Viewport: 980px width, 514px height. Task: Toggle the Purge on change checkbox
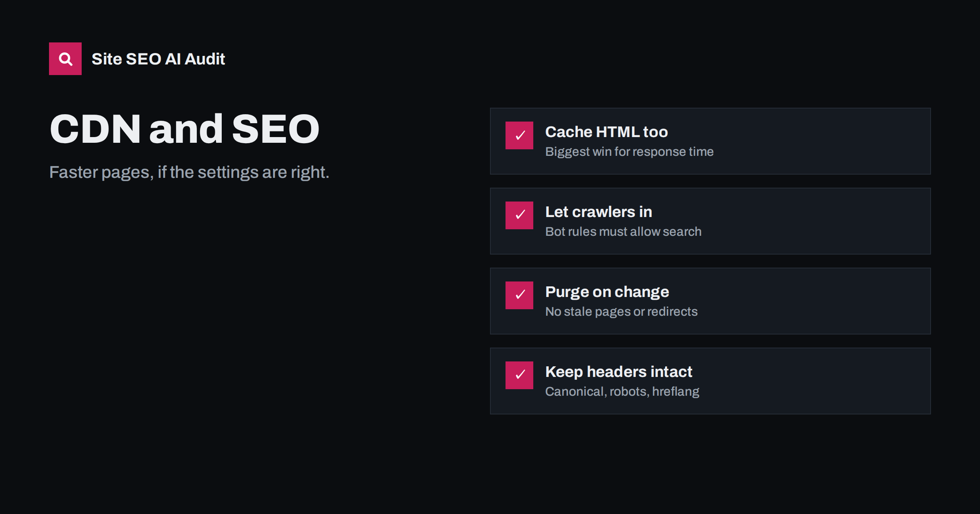pos(519,295)
